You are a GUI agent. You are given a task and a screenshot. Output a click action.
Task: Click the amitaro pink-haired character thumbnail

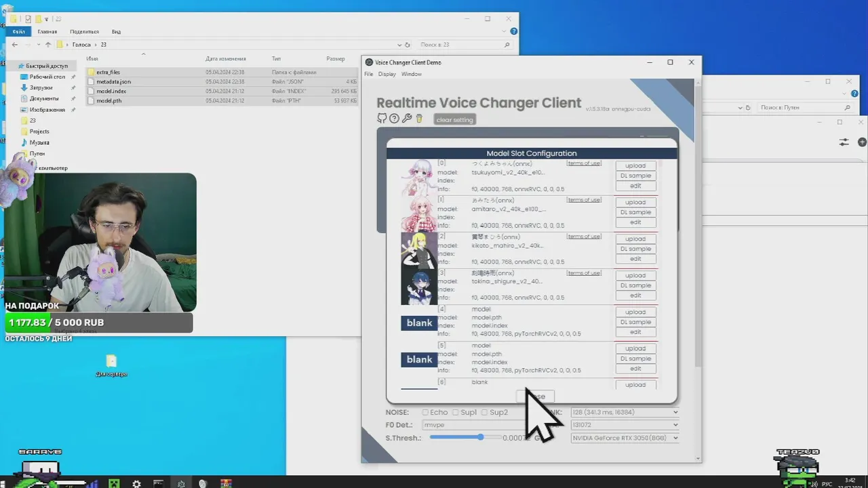pyautogui.click(x=419, y=214)
